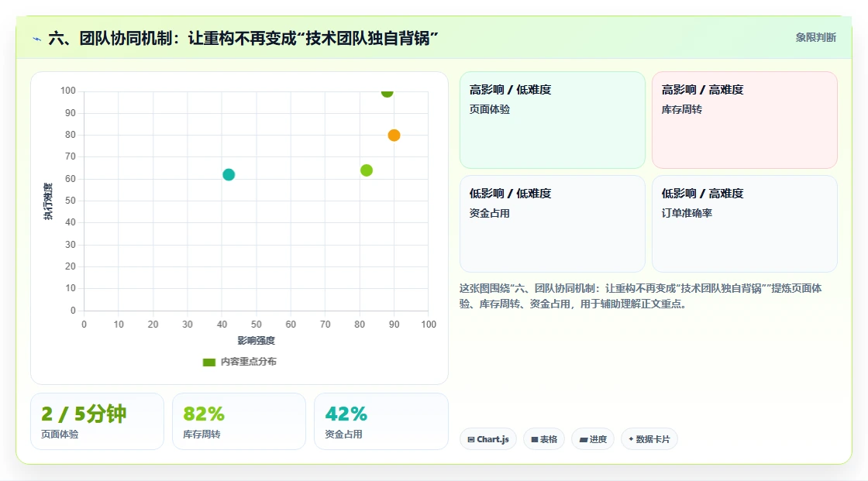This screenshot has height=481, width=868.
Task: Toggle the 内容重点分布 legend swatch
Action: [x=208, y=362]
